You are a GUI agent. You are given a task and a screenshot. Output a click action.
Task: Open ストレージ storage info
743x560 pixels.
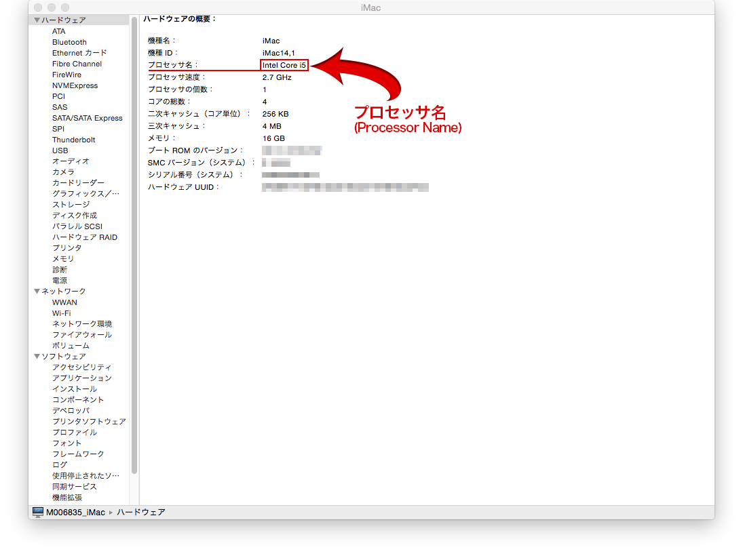click(71, 205)
